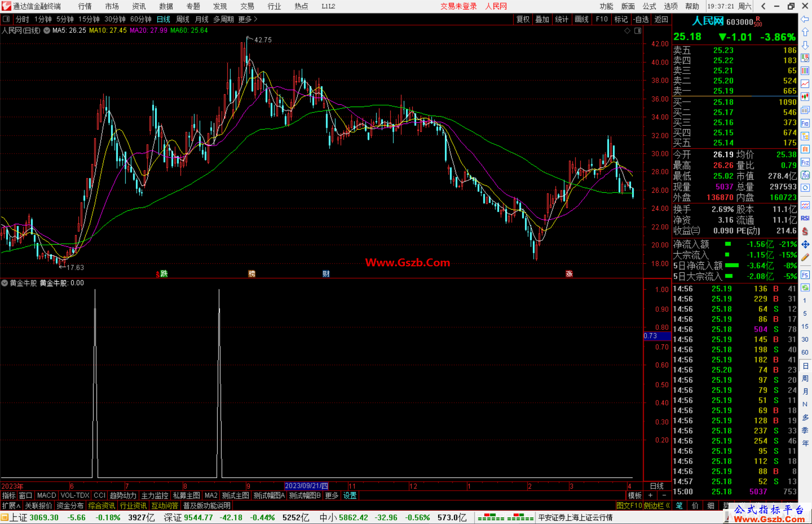812x524 pixels.
Task: Switch to the 60分钟 period
Action: pos(141,19)
